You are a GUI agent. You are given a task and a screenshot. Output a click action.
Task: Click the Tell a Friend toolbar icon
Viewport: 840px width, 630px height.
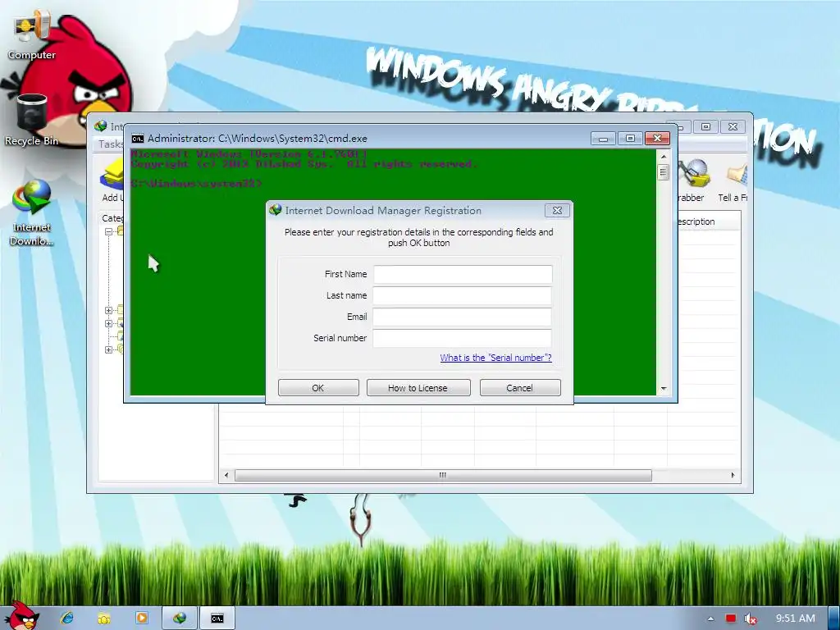733,181
